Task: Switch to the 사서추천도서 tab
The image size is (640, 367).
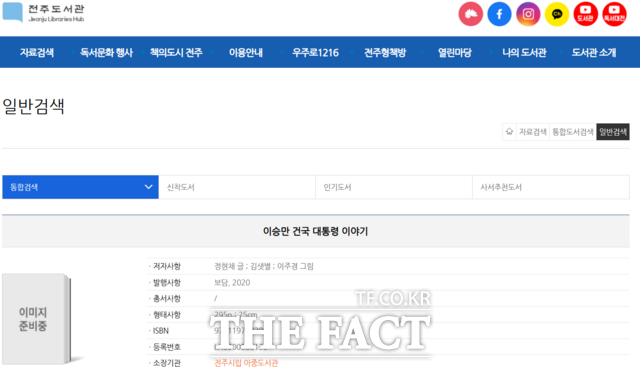Action: tap(551, 187)
